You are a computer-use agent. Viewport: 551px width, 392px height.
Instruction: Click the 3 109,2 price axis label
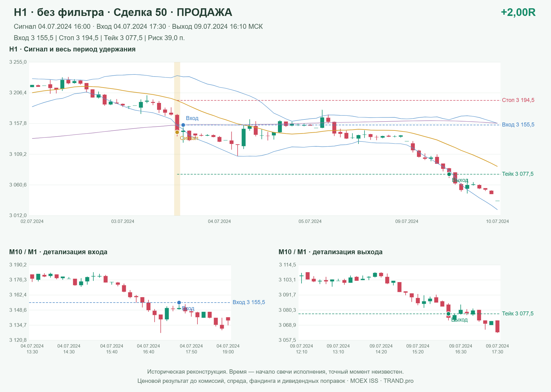(x=18, y=154)
